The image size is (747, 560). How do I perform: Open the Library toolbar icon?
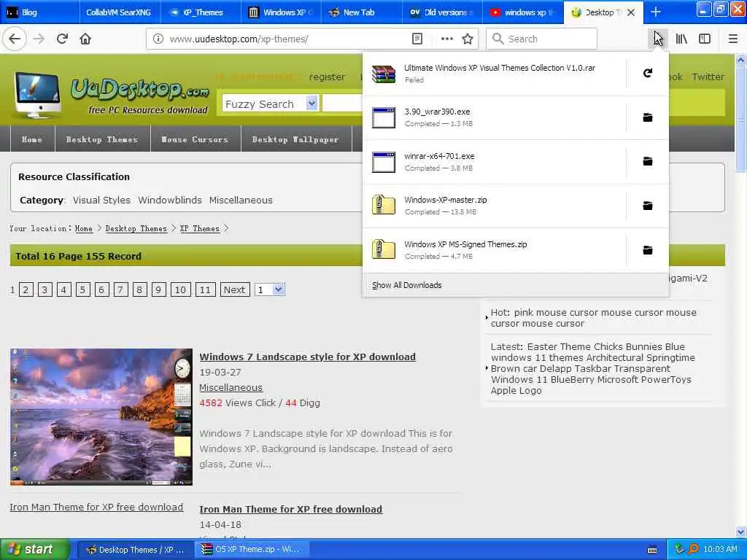(x=681, y=39)
